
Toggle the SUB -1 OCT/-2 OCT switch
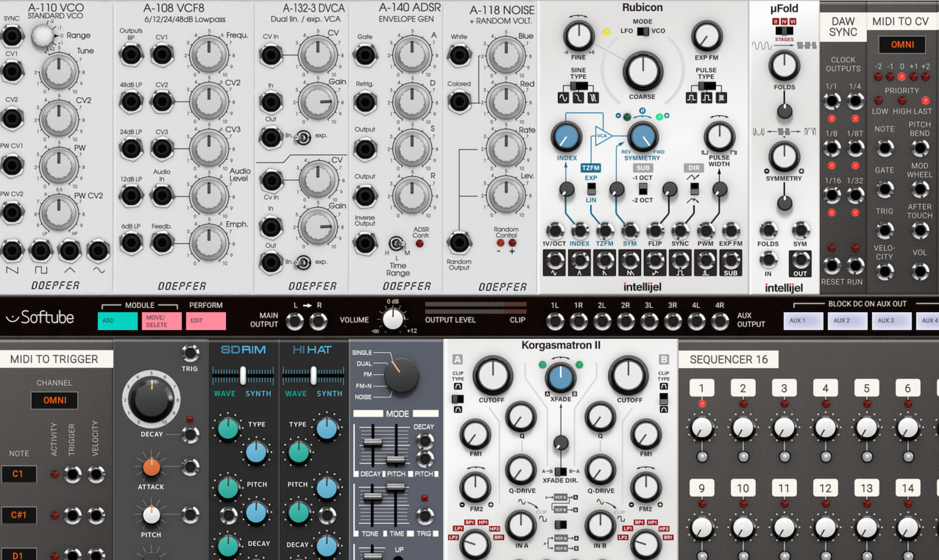point(643,189)
